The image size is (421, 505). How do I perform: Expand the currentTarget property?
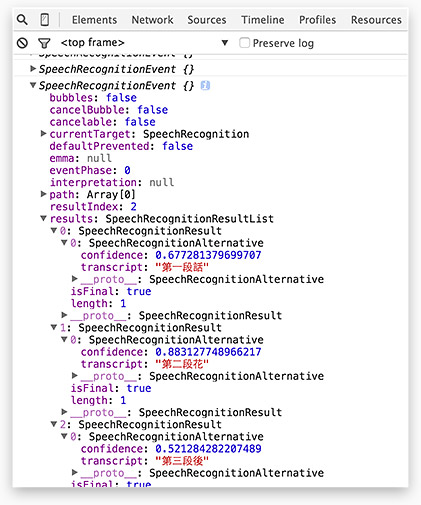point(43,134)
